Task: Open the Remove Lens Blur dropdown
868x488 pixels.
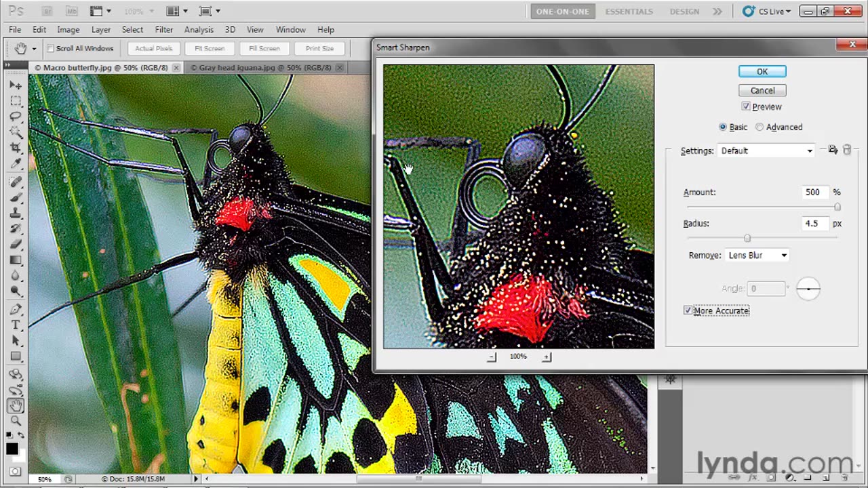Action: 757,255
